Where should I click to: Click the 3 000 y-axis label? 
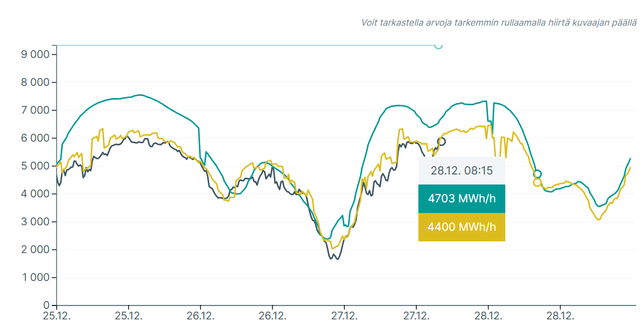pos(35,221)
